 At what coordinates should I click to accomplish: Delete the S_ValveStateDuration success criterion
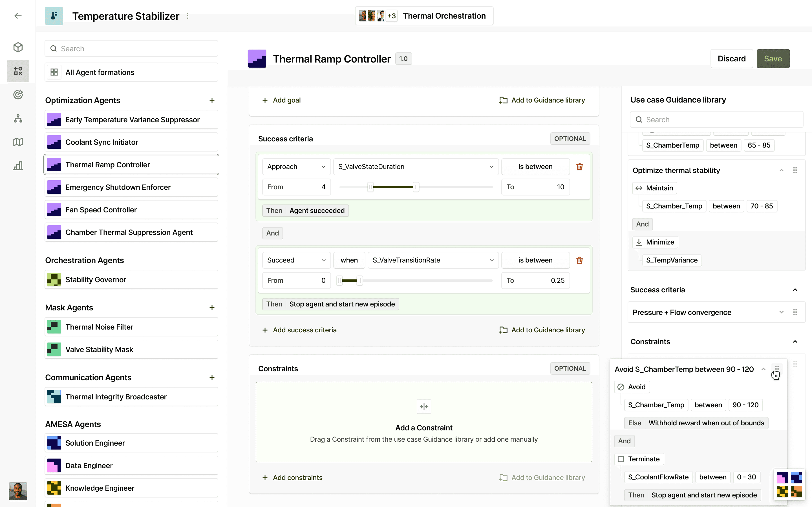click(x=580, y=166)
